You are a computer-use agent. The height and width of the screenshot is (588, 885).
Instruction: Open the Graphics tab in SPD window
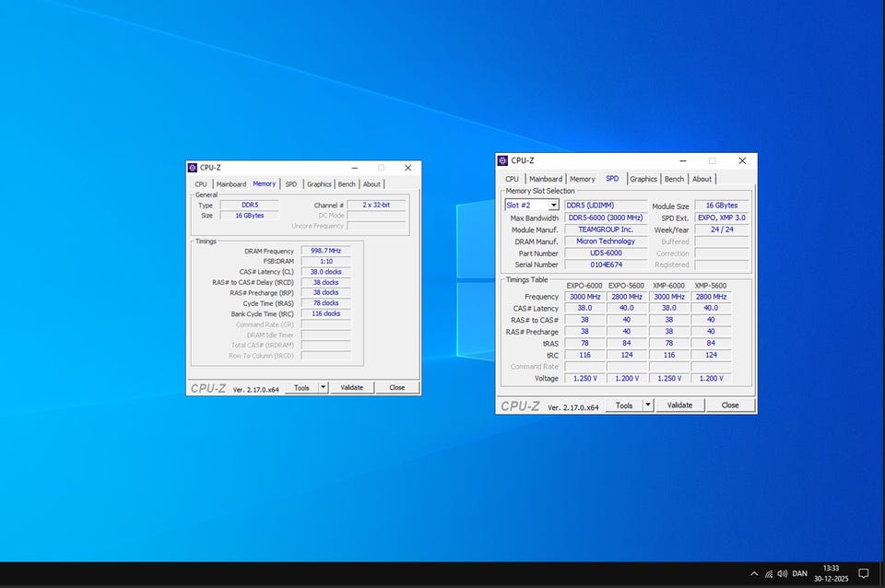point(643,179)
